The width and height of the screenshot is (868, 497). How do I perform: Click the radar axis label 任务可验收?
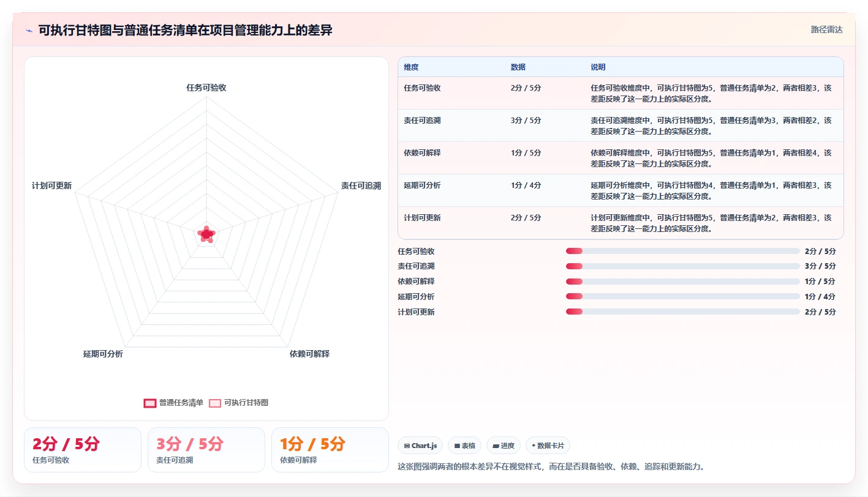pos(206,88)
